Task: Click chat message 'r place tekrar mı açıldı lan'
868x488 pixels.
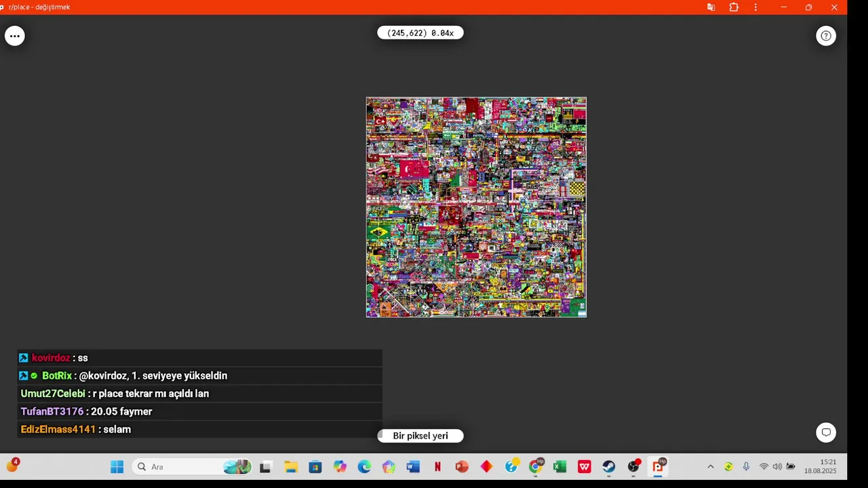Action: (x=151, y=394)
